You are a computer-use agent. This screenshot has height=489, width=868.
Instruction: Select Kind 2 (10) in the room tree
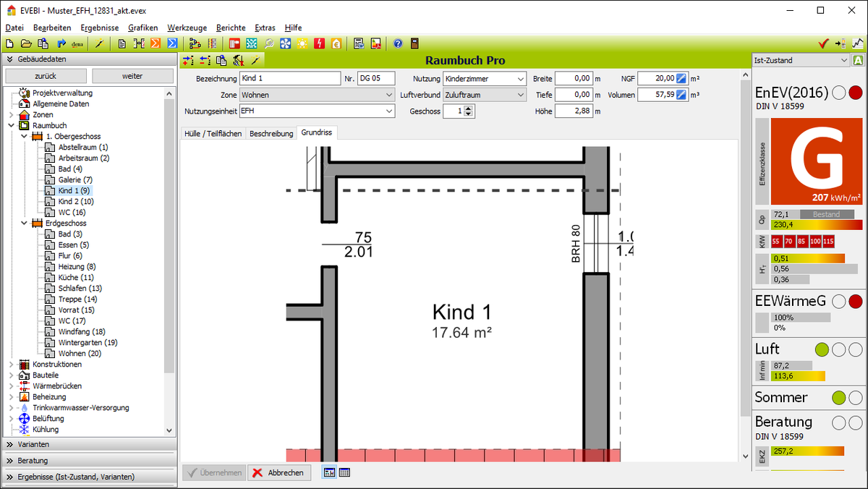point(76,201)
